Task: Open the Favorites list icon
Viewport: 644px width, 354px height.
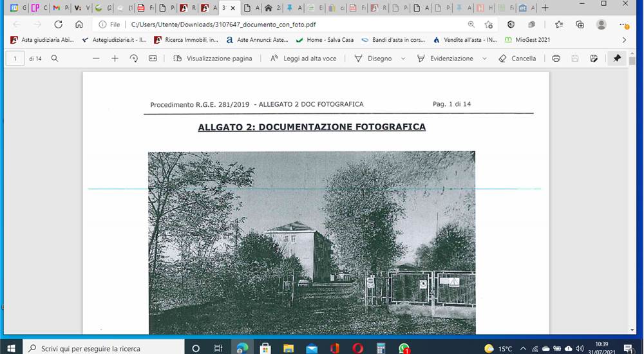Action: pos(559,24)
